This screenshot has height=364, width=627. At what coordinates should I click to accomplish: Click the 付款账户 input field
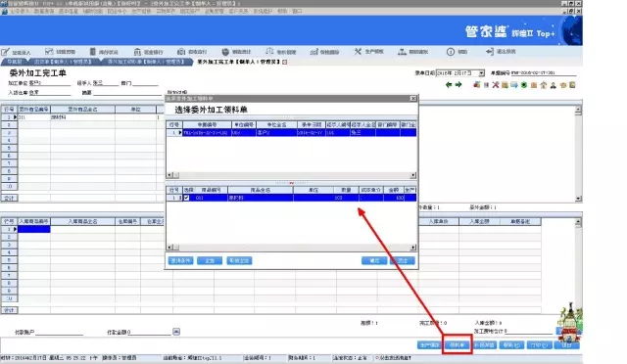59,332
